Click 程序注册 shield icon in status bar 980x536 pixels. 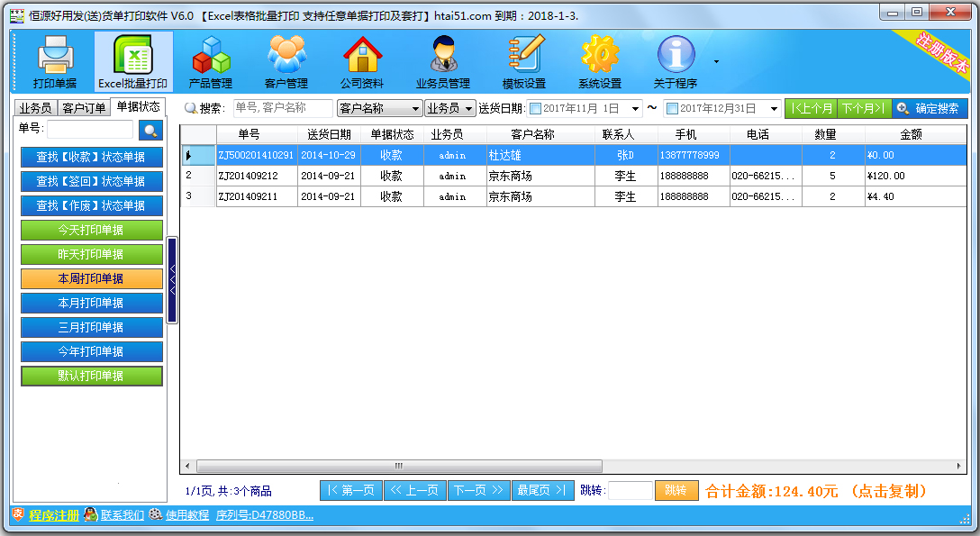18,514
